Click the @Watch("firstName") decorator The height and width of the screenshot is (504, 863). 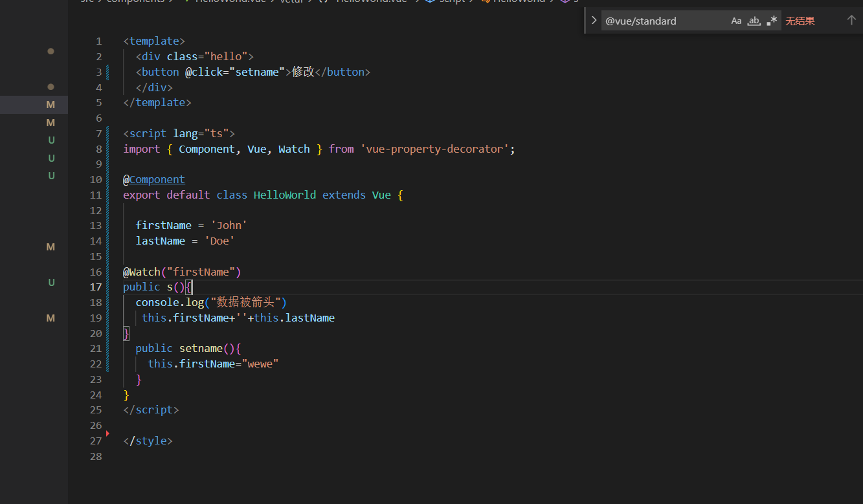tap(182, 272)
